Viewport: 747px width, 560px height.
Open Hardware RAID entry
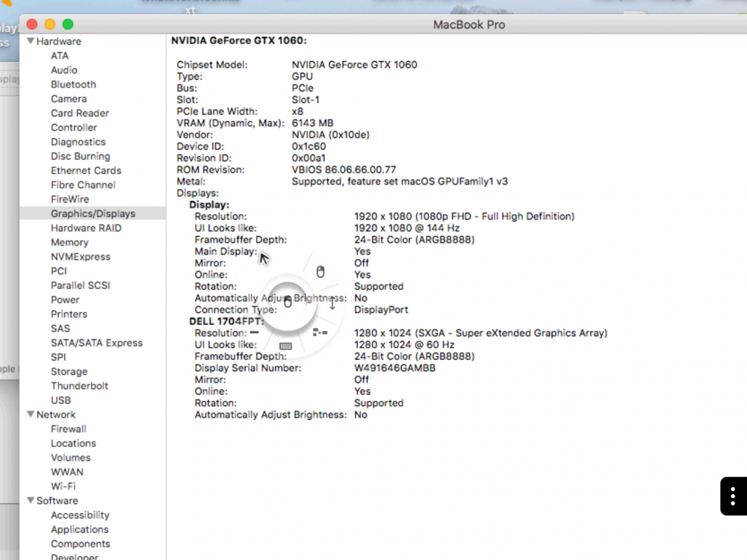(86, 228)
